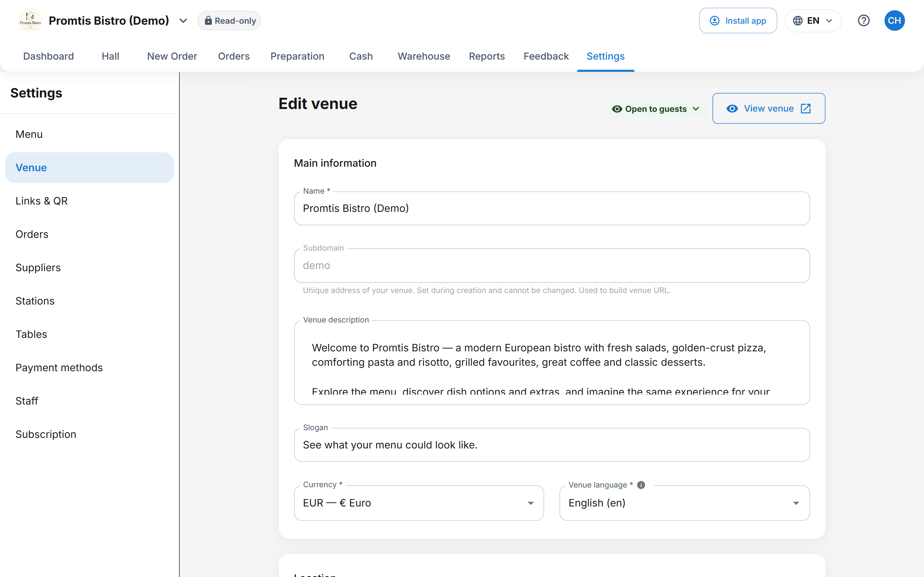The width and height of the screenshot is (924, 577).
Task: Click the Read-only lock badge
Action: pyautogui.click(x=229, y=21)
